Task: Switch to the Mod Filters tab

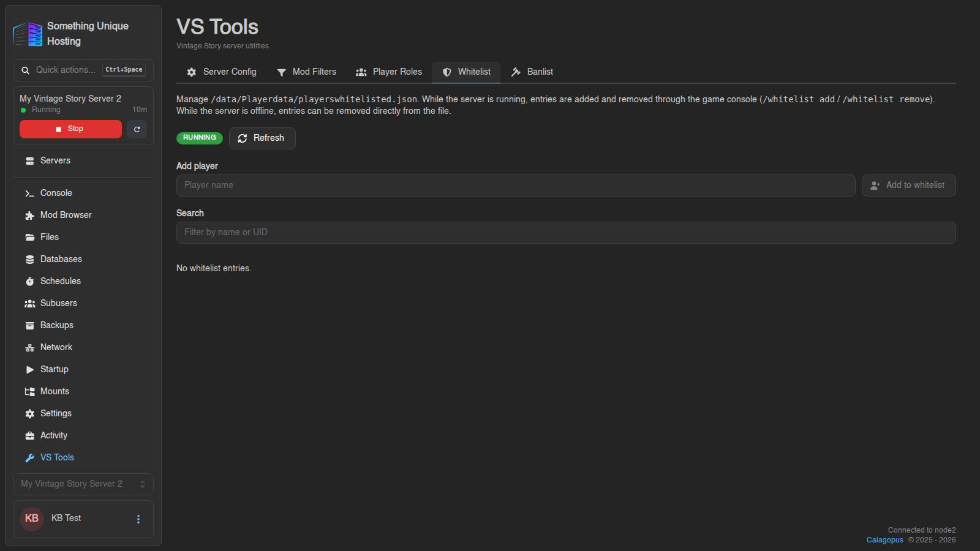Action: [306, 72]
